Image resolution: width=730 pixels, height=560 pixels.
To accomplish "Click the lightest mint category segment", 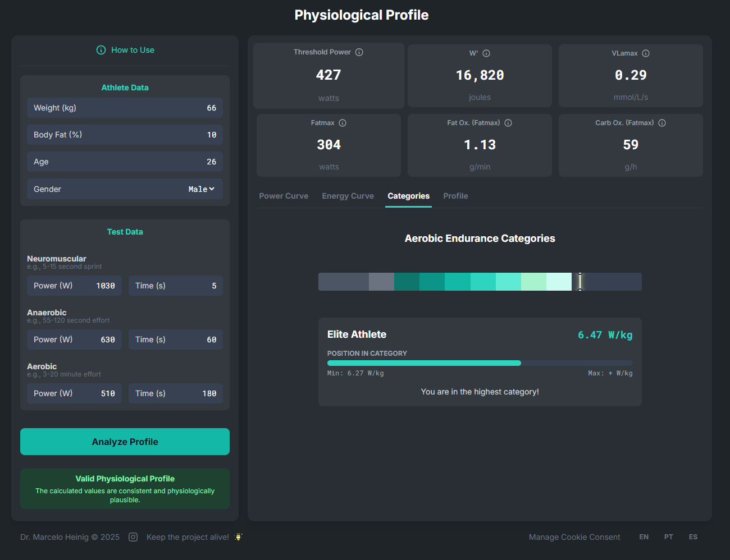I will 559,282.
